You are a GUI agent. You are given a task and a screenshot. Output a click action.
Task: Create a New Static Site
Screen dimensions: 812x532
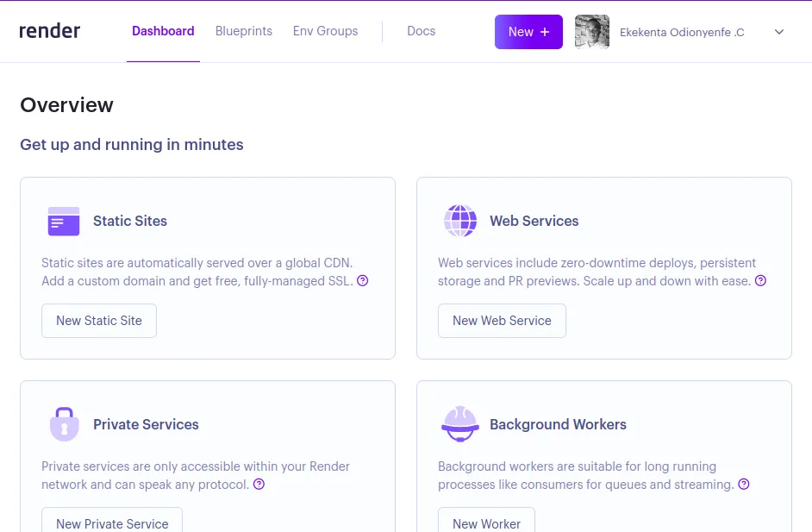[99, 321]
